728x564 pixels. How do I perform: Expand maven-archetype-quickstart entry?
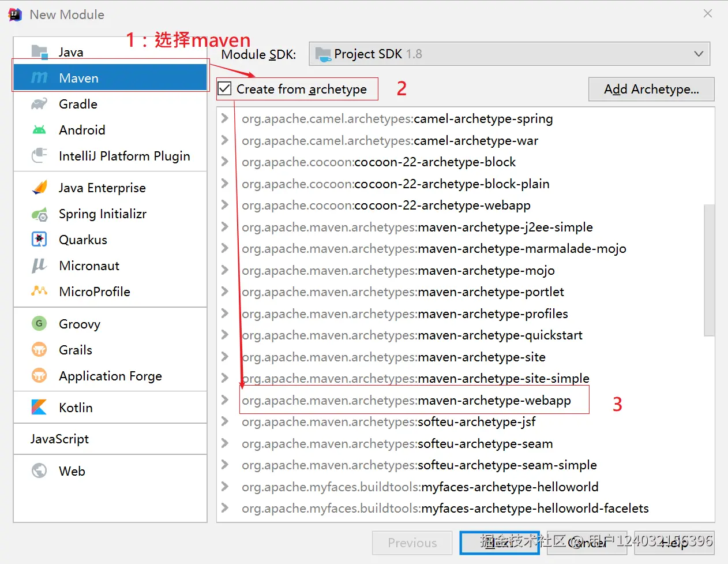(225, 335)
